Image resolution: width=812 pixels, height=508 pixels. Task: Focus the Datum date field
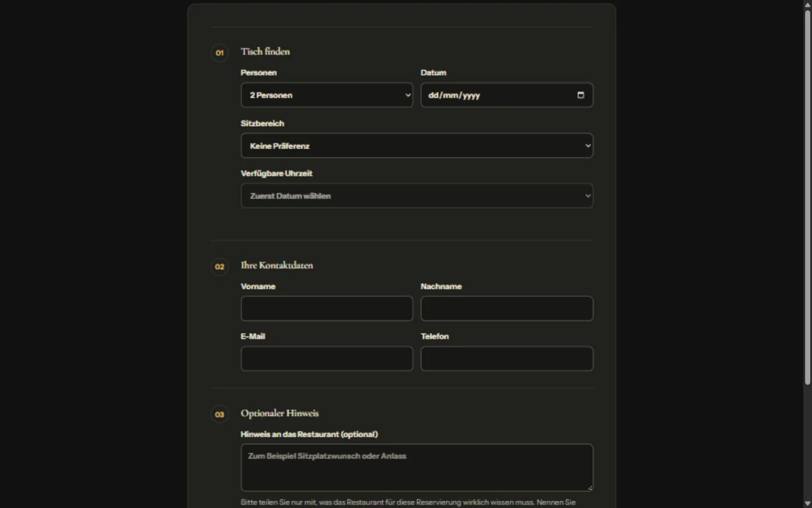point(507,95)
